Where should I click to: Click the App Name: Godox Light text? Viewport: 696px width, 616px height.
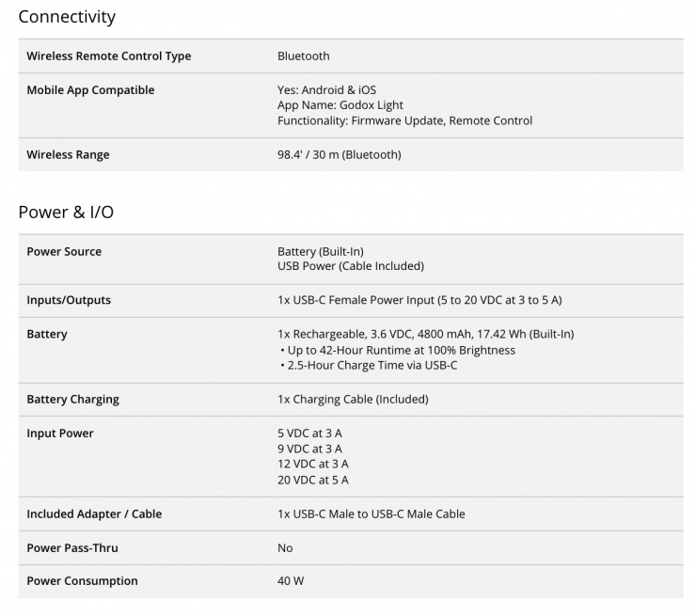click(340, 105)
